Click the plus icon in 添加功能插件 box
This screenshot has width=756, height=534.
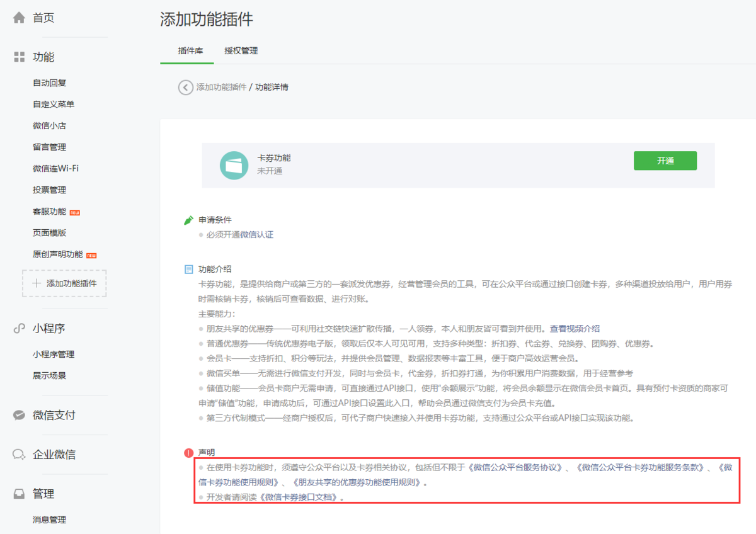[x=37, y=283]
